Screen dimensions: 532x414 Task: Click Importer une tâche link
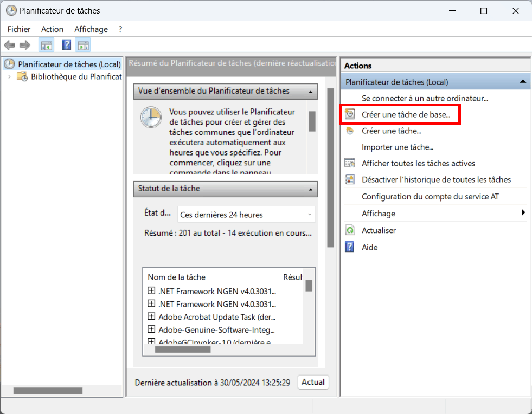pyautogui.click(x=397, y=147)
